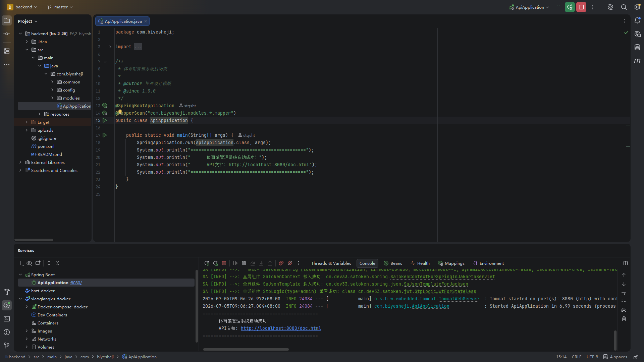Stop the running ApiApplication in top toolbar

point(581,7)
